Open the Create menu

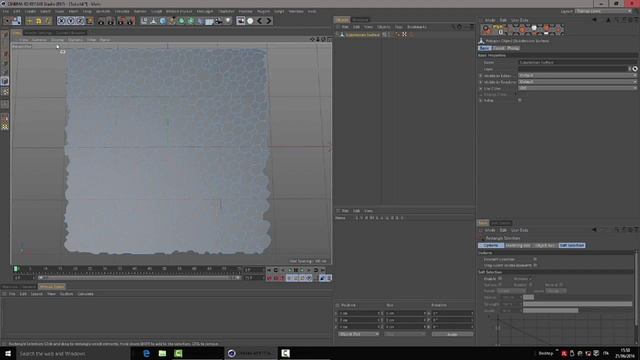click(x=31, y=11)
